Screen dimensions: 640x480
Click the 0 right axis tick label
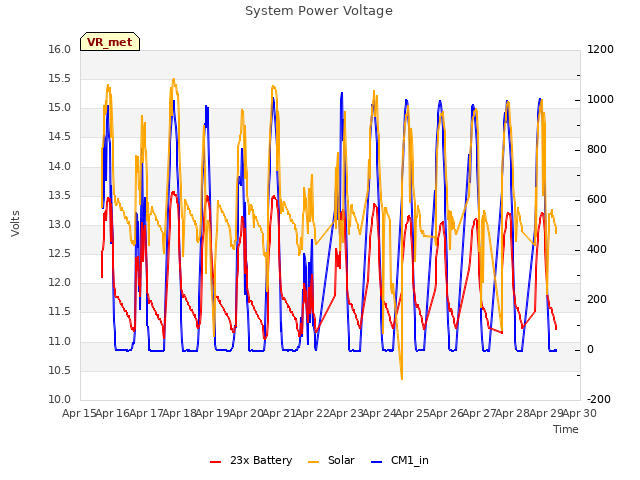click(590, 350)
